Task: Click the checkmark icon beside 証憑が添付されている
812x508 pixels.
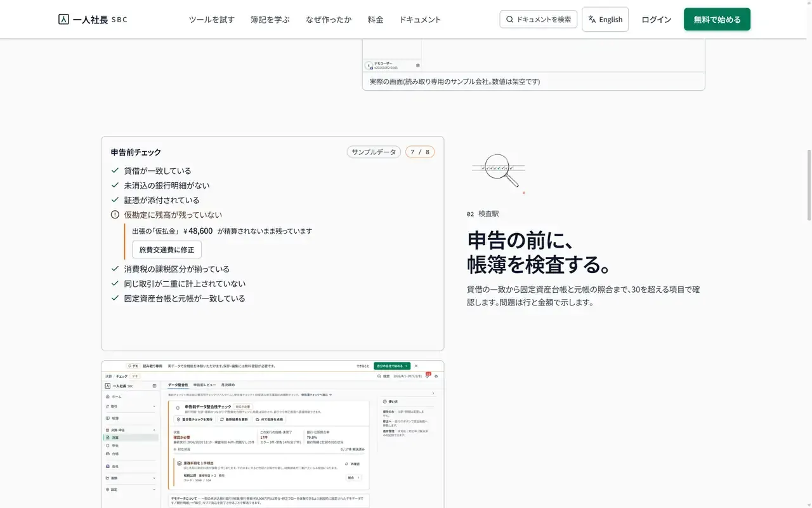Action: (x=115, y=200)
